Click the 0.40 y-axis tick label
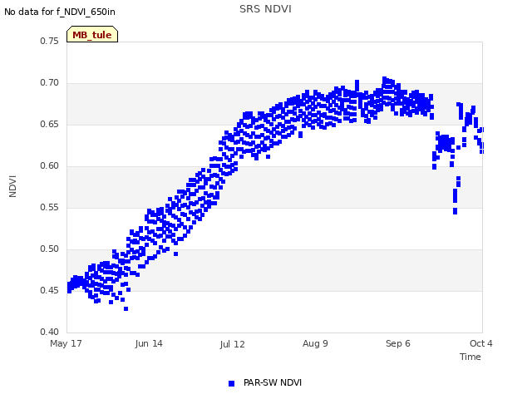The image size is (532, 399). point(50,332)
